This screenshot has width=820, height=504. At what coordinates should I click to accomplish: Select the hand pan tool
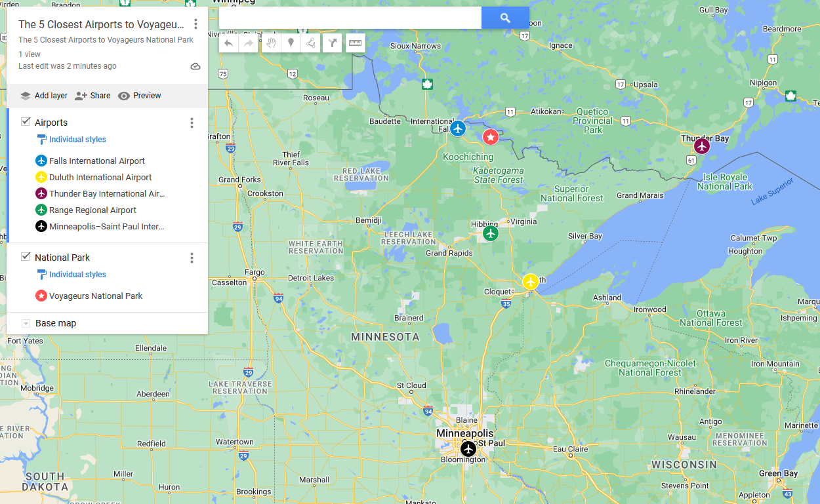coord(270,43)
